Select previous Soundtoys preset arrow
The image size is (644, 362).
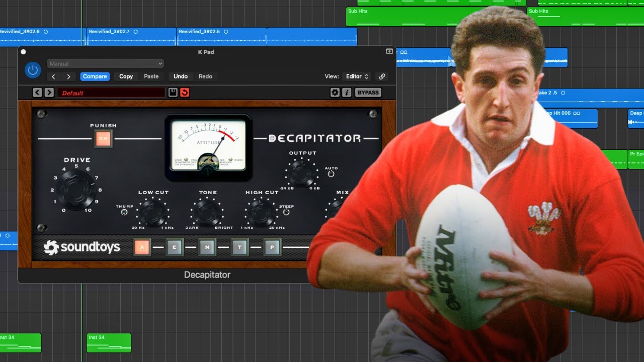pyautogui.click(x=37, y=93)
